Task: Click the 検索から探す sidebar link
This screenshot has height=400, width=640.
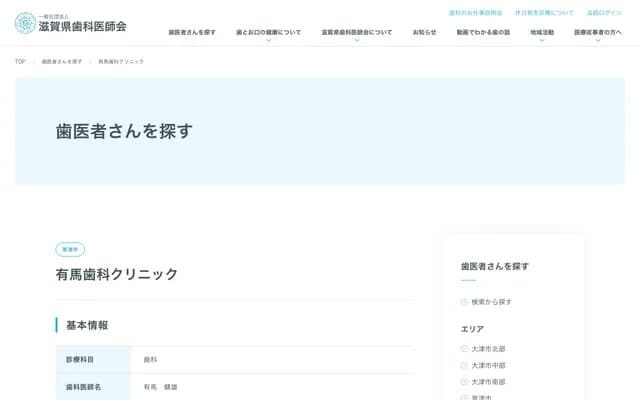Action: [x=491, y=302]
